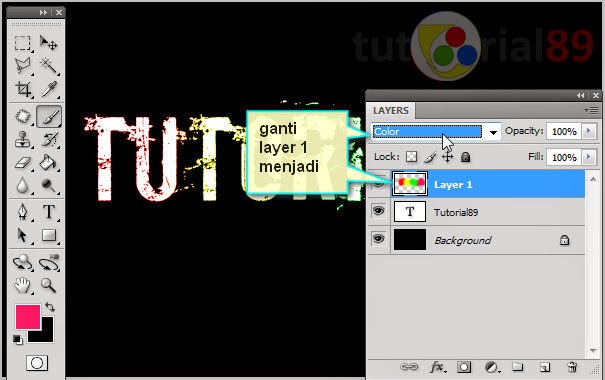The width and height of the screenshot is (605, 380).
Task: Close the tools panel
Action: (x=59, y=12)
